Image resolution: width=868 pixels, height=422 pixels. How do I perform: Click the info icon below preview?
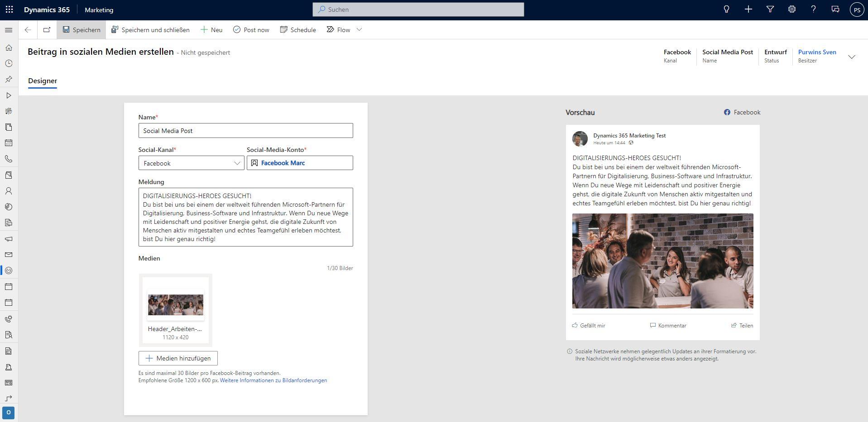point(570,351)
